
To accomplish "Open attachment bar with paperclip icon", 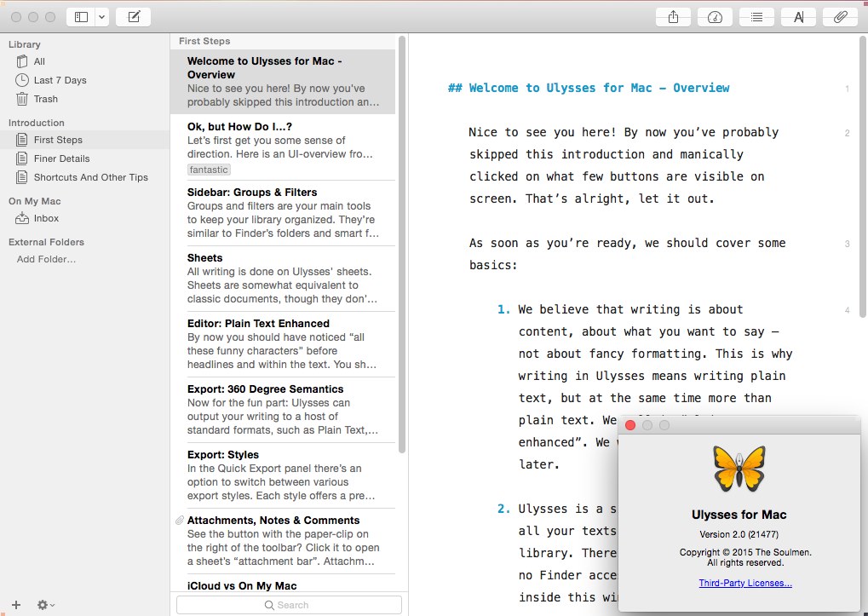I will pos(840,17).
